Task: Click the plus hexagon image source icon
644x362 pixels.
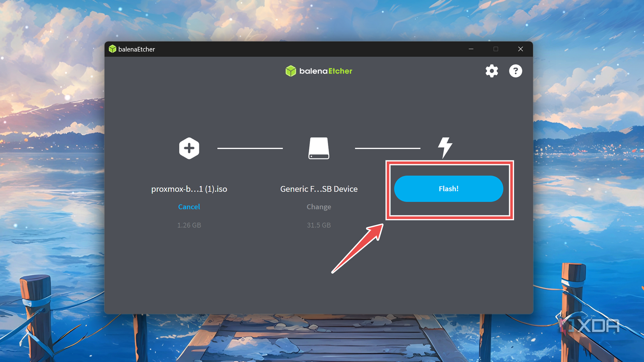Action: [x=189, y=148]
